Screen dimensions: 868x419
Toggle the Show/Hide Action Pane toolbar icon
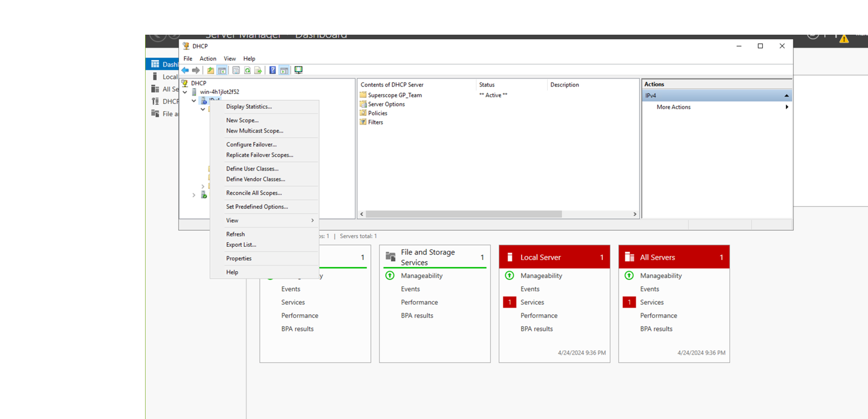[284, 70]
